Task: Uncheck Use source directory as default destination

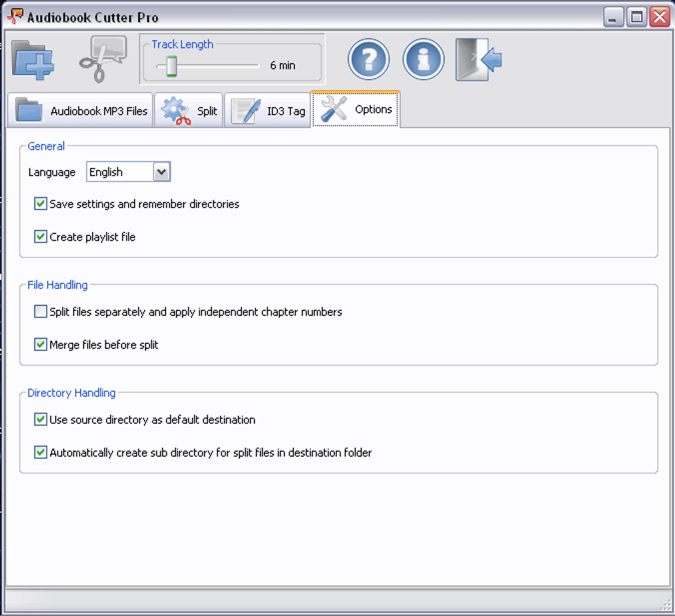Action: click(40, 420)
